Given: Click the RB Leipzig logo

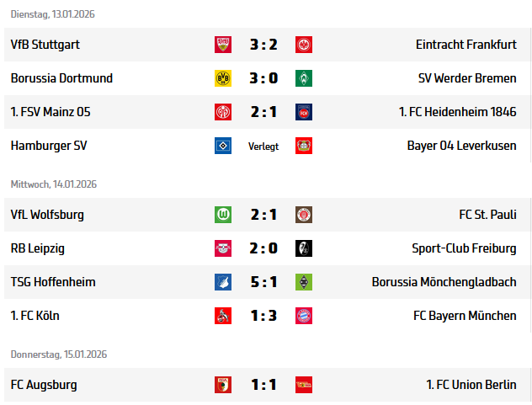Looking at the screenshot, I should [x=223, y=248].
